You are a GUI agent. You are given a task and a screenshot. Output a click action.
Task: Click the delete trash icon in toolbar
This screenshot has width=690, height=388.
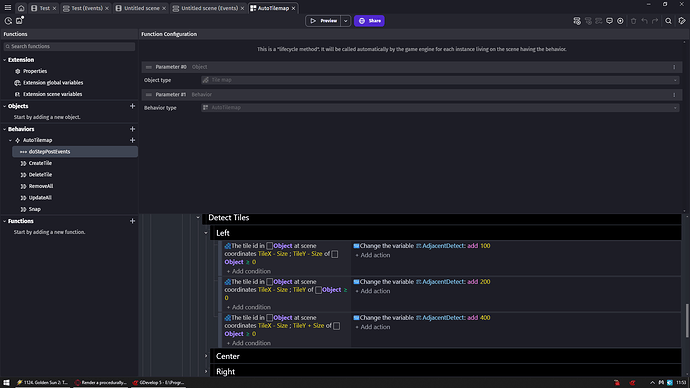634,21
